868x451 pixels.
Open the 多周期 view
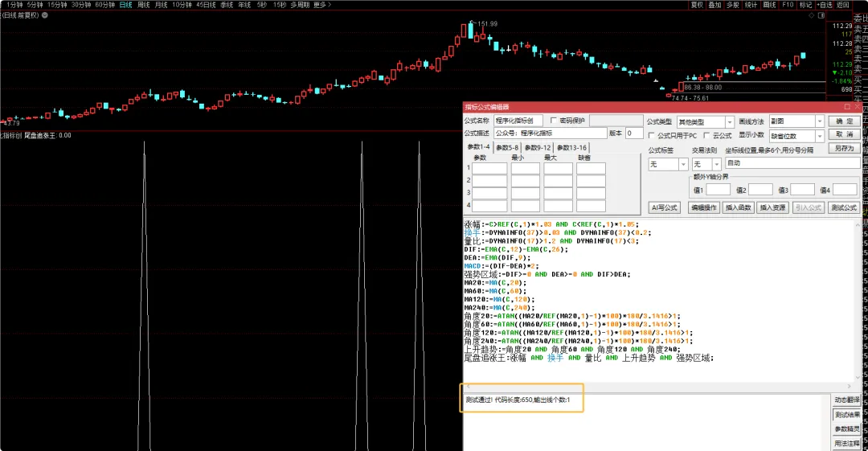[x=300, y=5]
